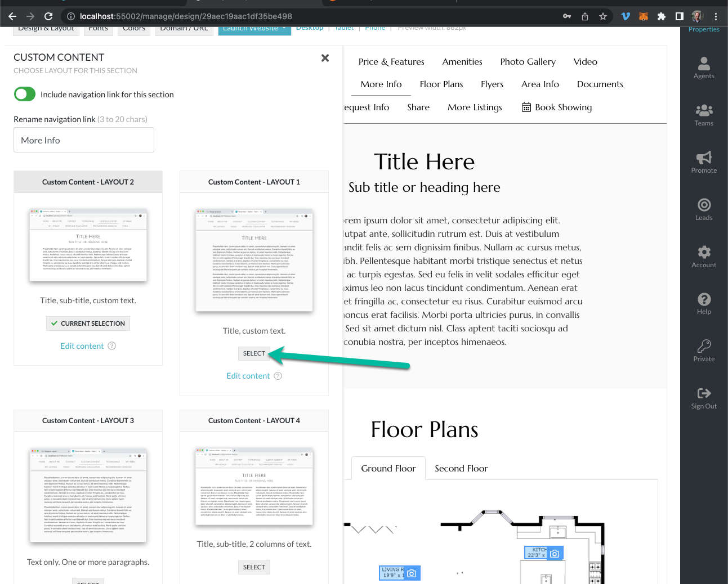Toggle the browser side panel icon
Viewport: 728px width, 584px height.
680,16
